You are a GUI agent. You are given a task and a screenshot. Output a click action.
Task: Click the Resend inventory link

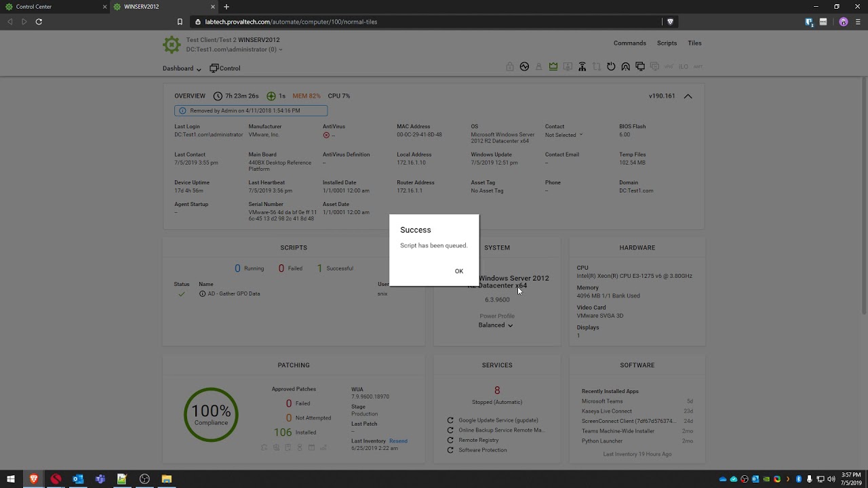pos(398,441)
